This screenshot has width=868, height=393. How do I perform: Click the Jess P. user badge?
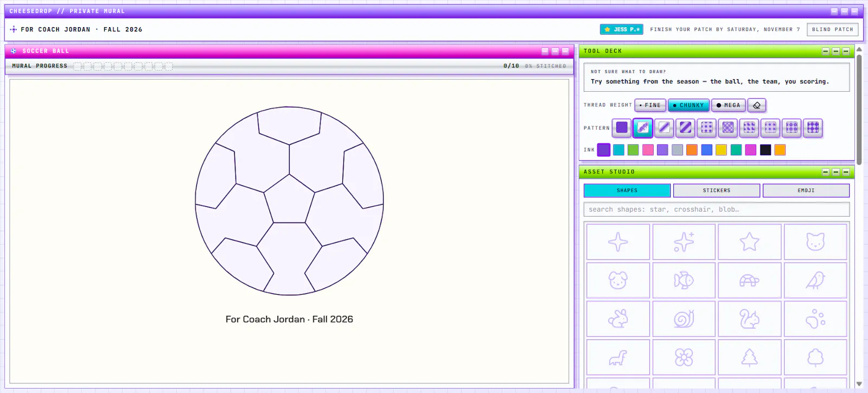coord(622,29)
